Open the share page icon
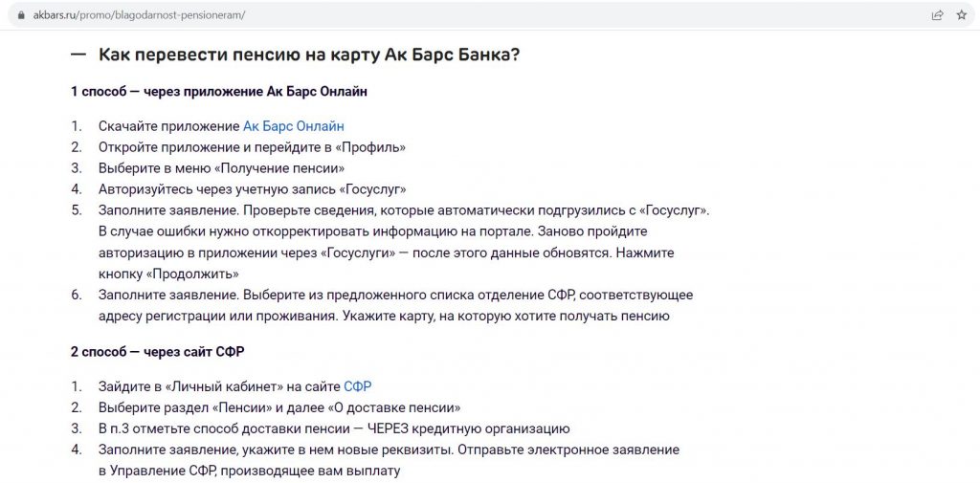 (937, 15)
